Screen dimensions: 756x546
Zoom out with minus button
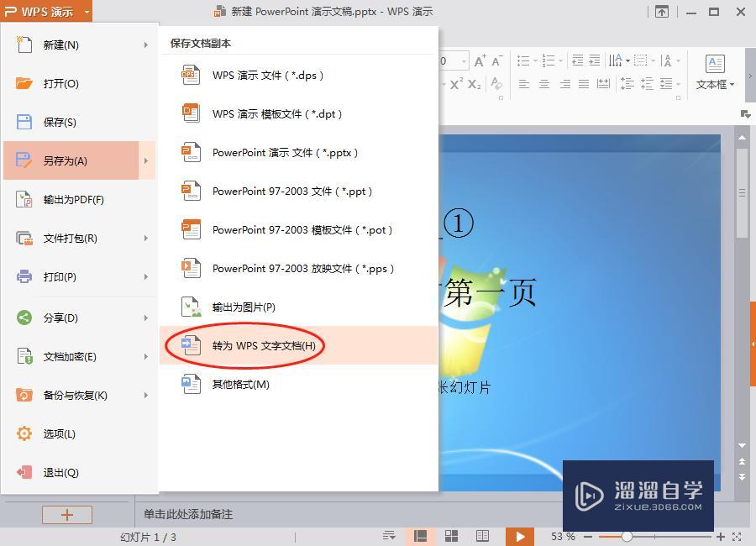588,537
